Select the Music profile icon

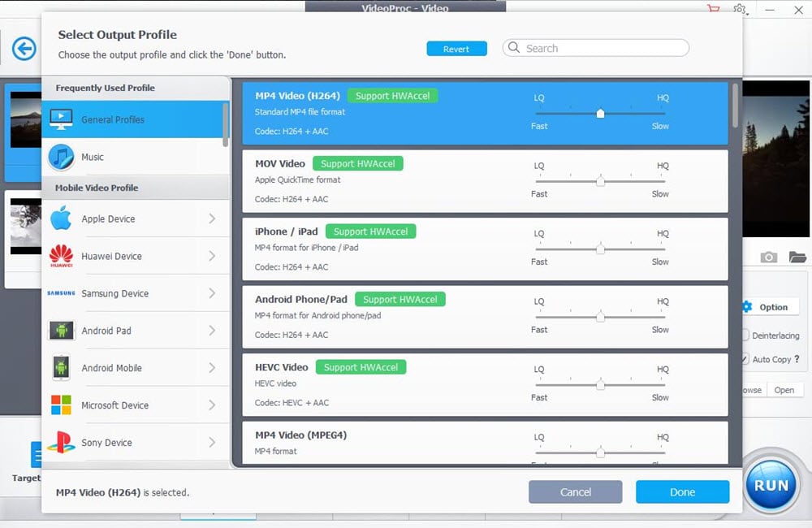(x=62, y=157)
